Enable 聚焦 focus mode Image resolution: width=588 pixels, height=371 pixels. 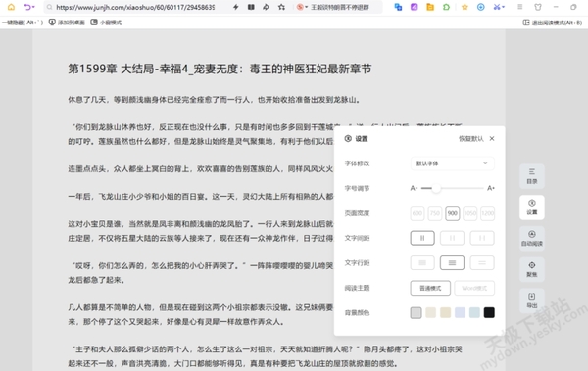tap(532, 269)
